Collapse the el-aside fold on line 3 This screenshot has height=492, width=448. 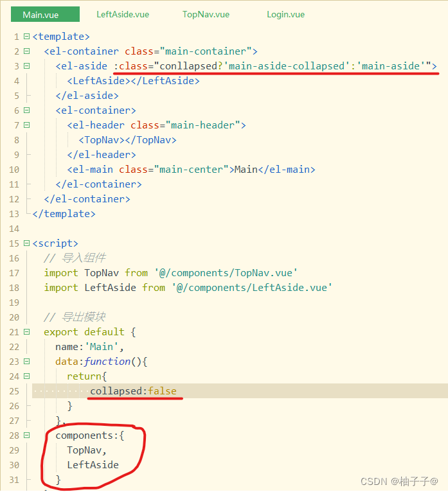tap(27, 66)
